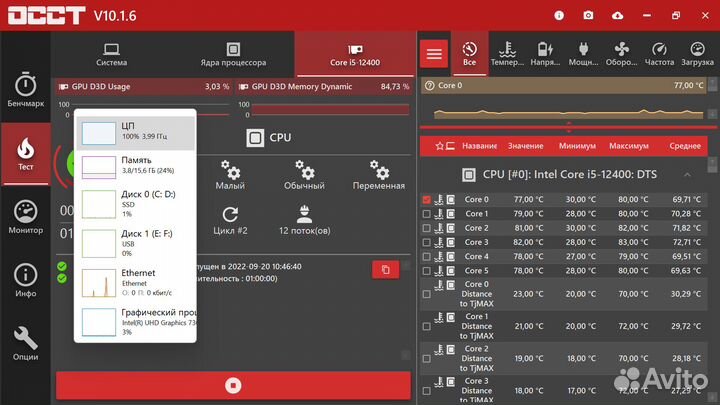Sort sensors by Значение column
The width and height of the screenshot is (720, 405).
[525, 146]
